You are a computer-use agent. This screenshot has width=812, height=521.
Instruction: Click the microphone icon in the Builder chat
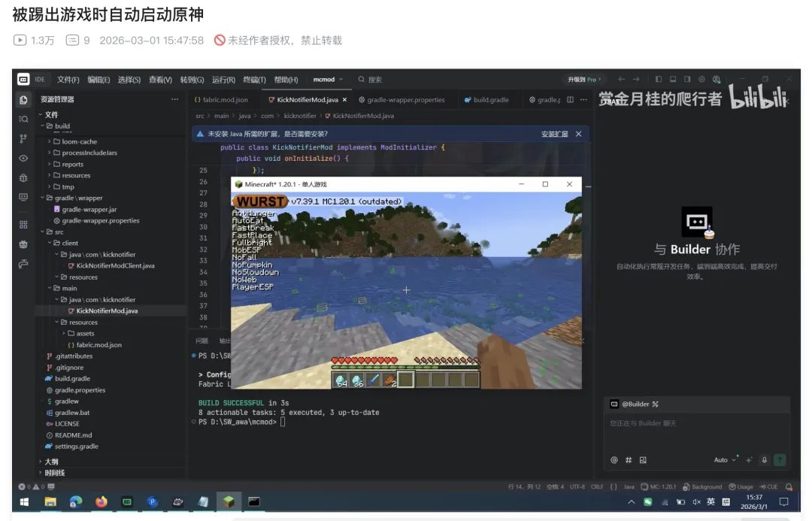pyautogui.click(x=765, y=460)
